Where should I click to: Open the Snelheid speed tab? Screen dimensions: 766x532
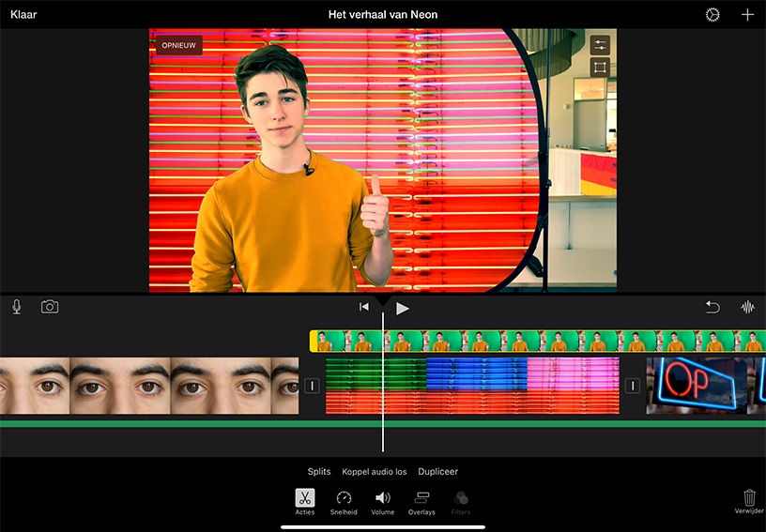[344, 503]
